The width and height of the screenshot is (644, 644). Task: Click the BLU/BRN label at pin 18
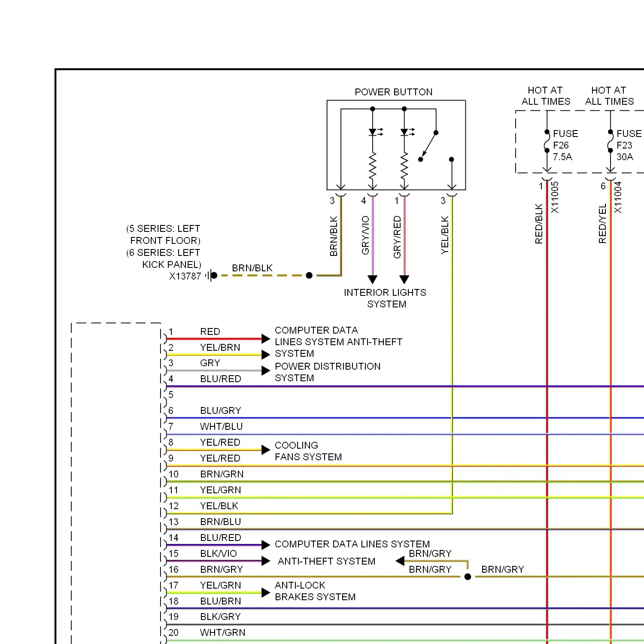(x=220, y=601)
